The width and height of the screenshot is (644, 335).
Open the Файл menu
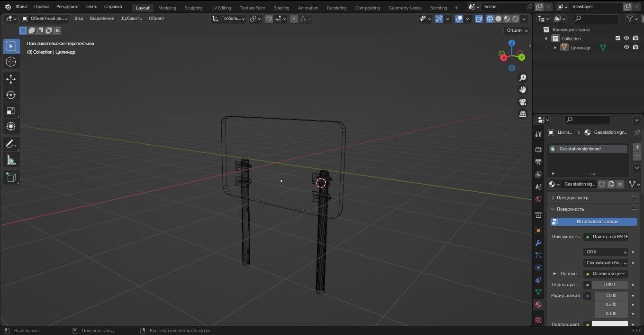point(21,7)
